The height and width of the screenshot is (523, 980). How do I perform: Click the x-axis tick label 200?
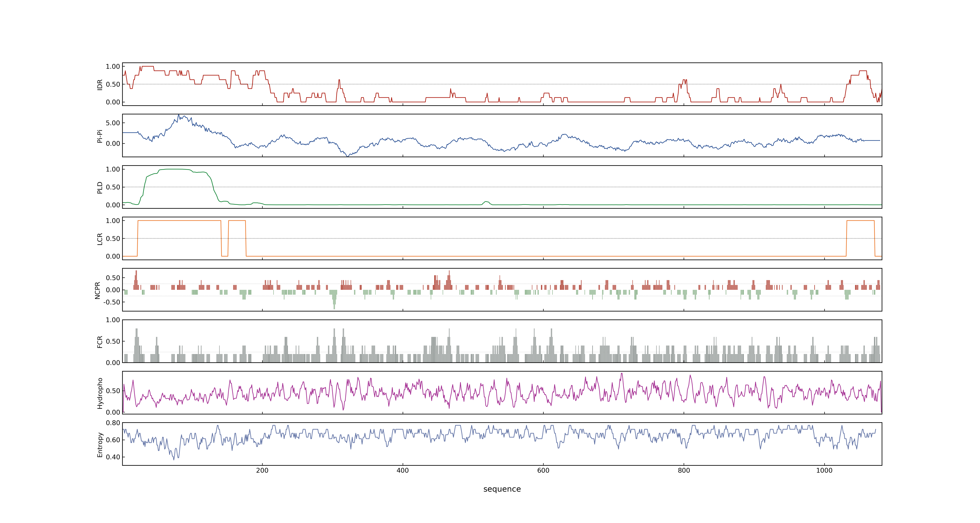(x=262, y=470)
